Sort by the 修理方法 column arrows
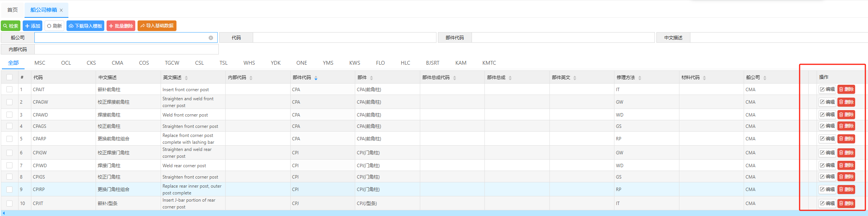868x216 pixels. [640, 78]
